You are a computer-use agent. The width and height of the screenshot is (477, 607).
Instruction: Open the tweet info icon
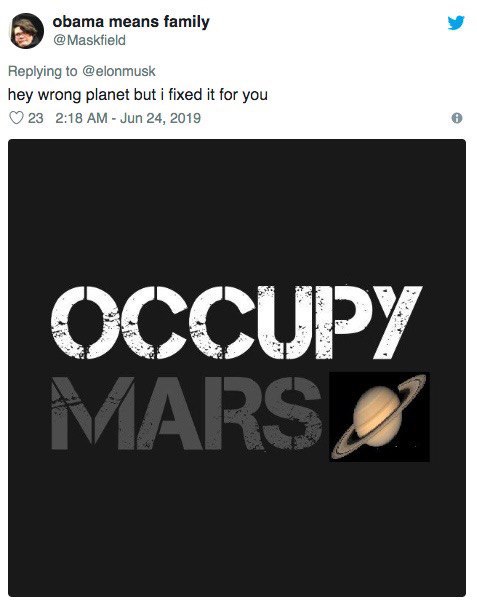457,118
